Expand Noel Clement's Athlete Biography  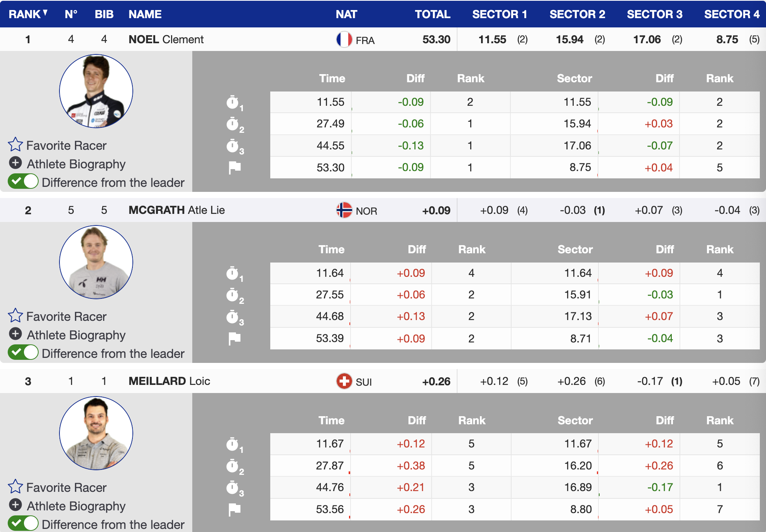pos(15,163)
